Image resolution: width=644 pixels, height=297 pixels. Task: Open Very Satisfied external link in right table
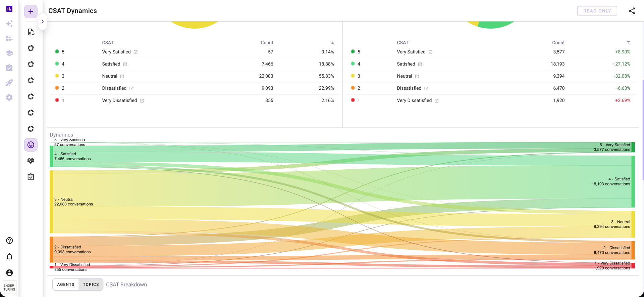click(x=430, y=52)
